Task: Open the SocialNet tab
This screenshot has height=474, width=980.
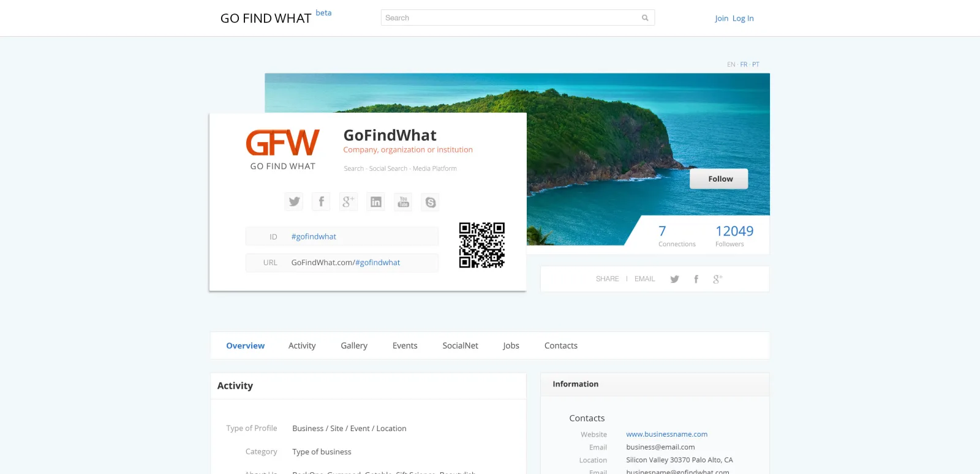Action: tap(461, 345)
